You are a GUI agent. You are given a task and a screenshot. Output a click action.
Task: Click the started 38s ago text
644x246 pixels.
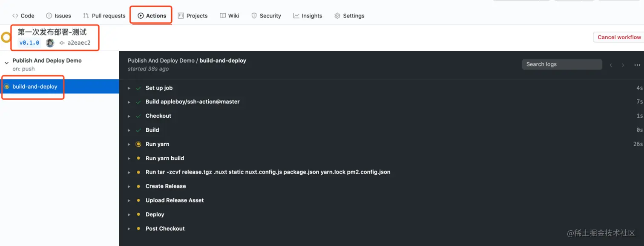click(x=148, y=69)
